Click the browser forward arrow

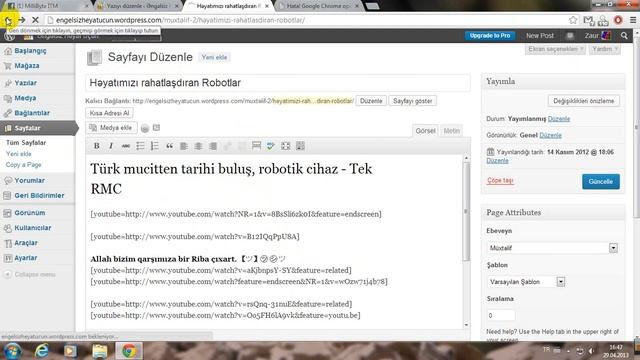pos(22,20)
